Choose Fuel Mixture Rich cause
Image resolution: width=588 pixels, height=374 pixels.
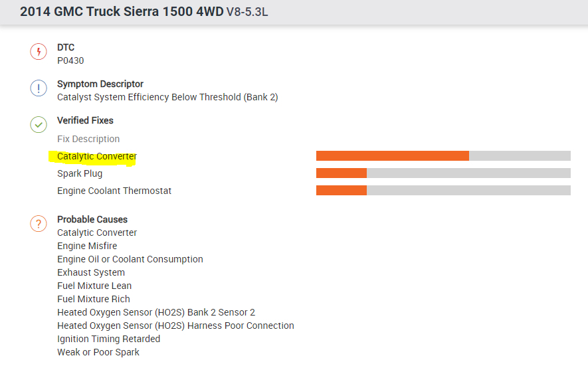tap(94, 299)
